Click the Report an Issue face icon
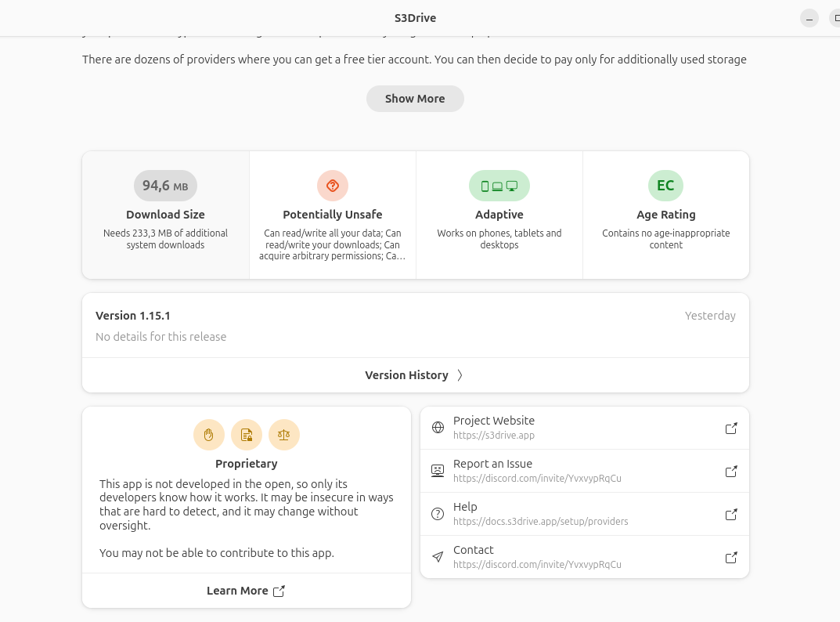This screenshot has height=622, width=840. (x=438, y=471)
